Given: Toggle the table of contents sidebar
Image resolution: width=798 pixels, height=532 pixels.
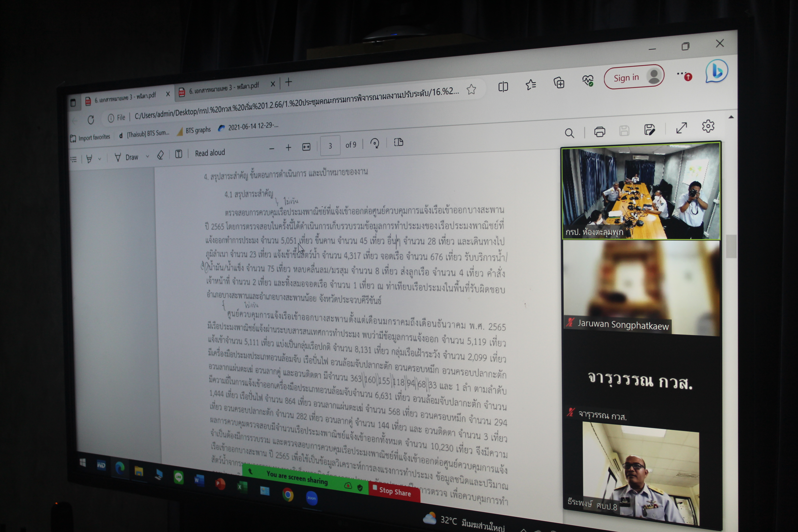Looking at the screenshot, I should (74, 159).
